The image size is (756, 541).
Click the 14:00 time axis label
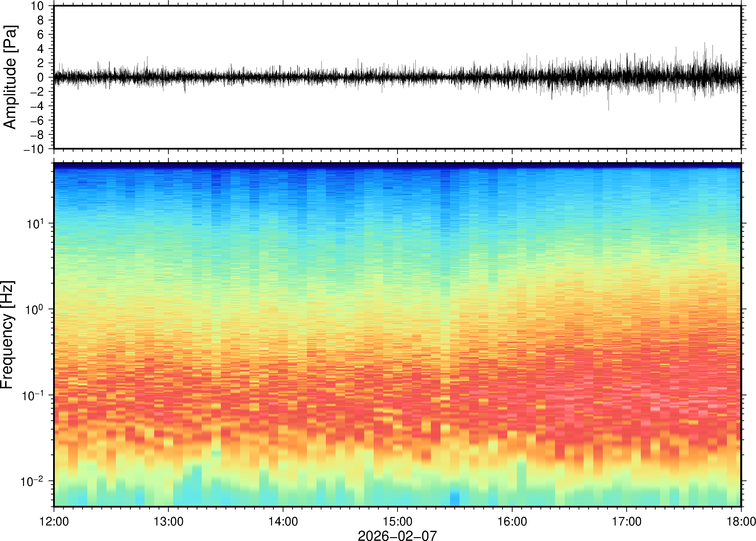283,521
